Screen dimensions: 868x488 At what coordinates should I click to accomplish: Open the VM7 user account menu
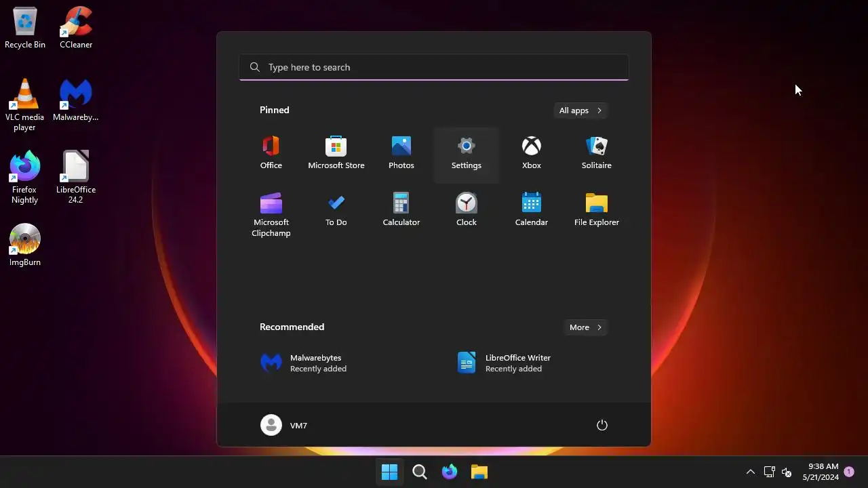[284, 425]
